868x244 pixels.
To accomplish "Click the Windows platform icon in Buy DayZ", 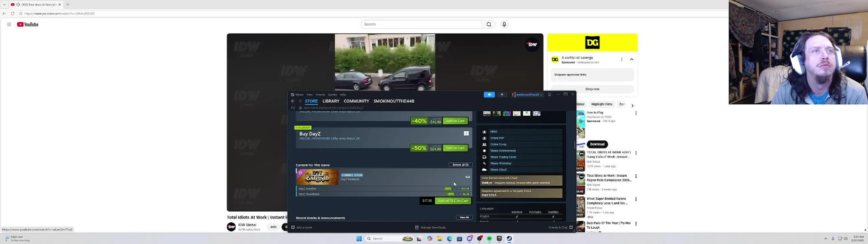I will pyautogui.click(x=466, y=134).
